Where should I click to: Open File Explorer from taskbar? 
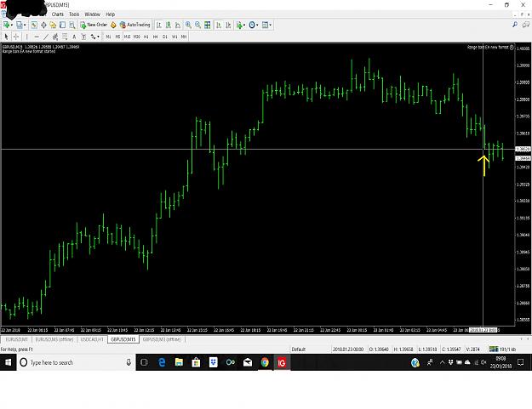pos(179,362)
